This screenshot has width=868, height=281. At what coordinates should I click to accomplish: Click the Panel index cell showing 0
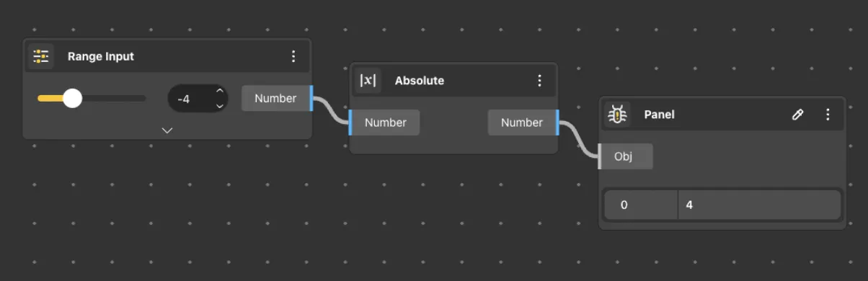click(641, 205)
